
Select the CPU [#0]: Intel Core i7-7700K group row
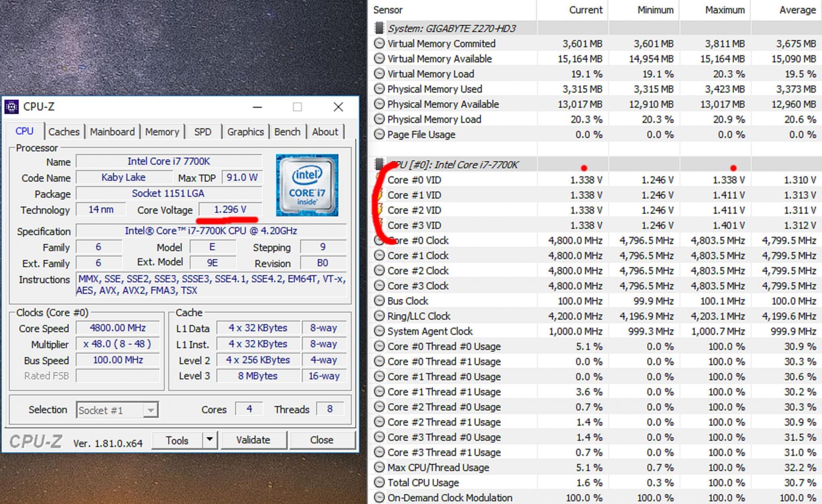[x=595, y=165]
